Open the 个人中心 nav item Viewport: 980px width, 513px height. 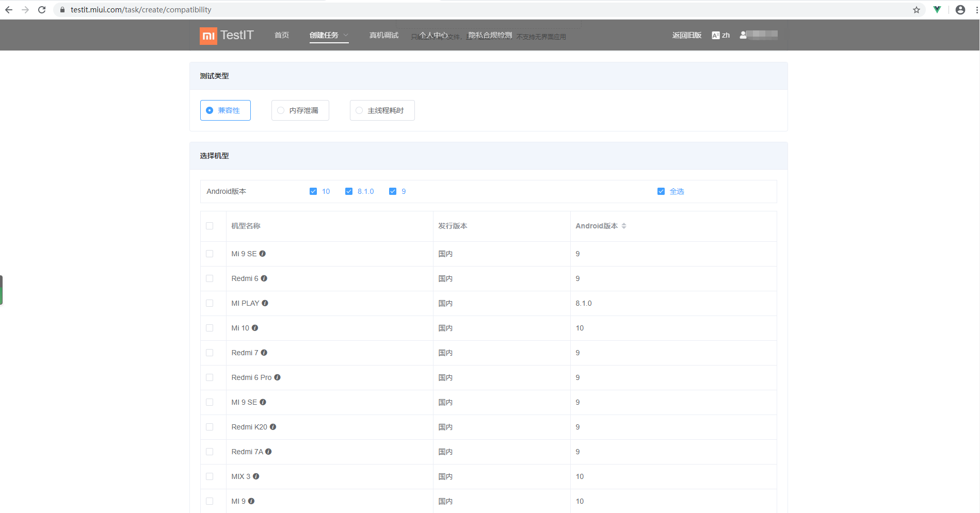pos(433,35)
